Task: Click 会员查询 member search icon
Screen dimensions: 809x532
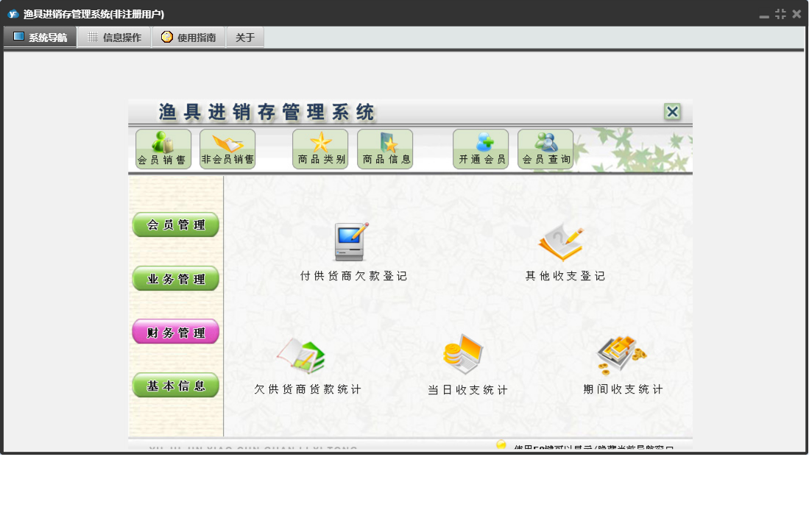Action: 545,149
